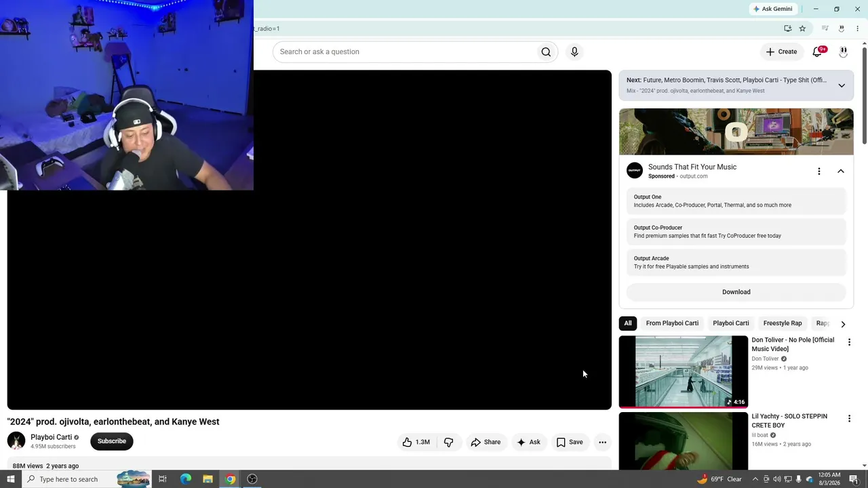Image resolution: width=868 pixels, height=488 pixels.
Task: Open File Explorer from the taskbar
Action: pos(208,479)
